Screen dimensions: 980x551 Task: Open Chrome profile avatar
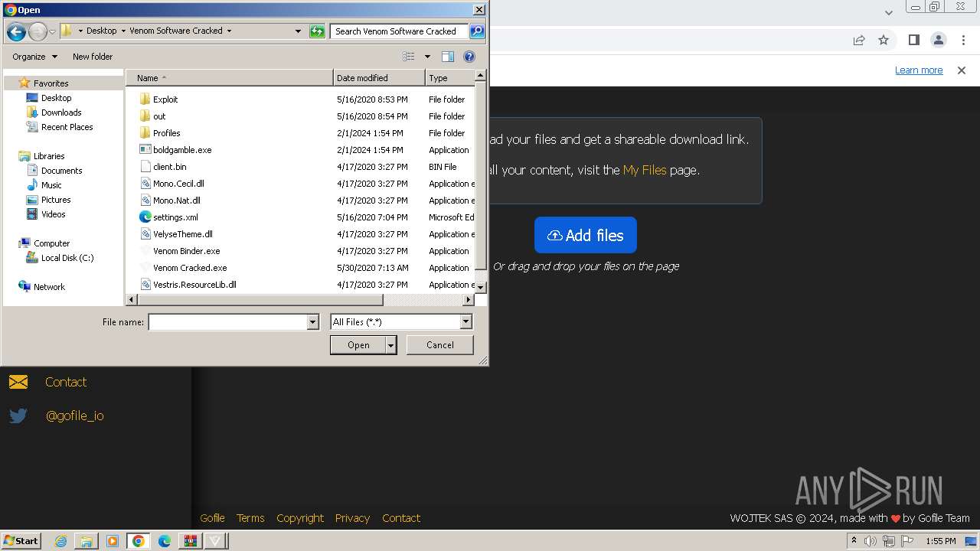click(x=939, y=40)
